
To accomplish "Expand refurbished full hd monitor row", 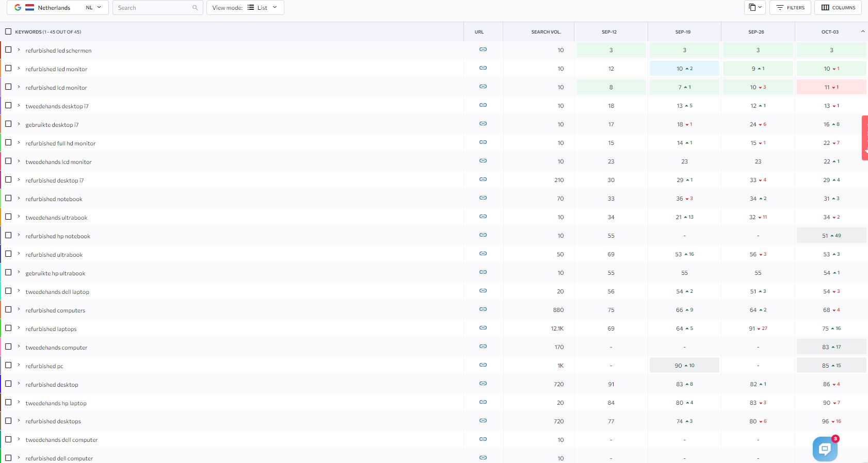I will [19, 142].
